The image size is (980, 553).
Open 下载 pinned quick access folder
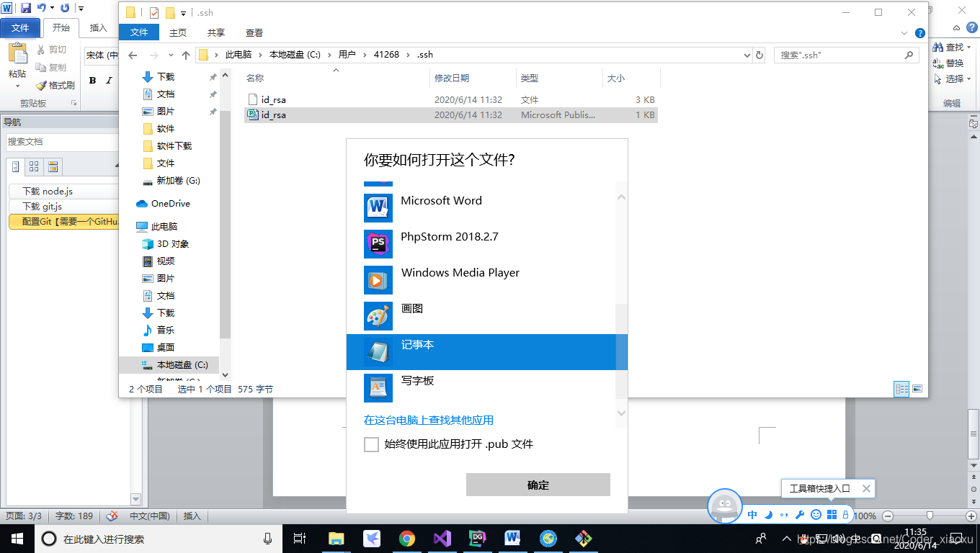point(166,76)
